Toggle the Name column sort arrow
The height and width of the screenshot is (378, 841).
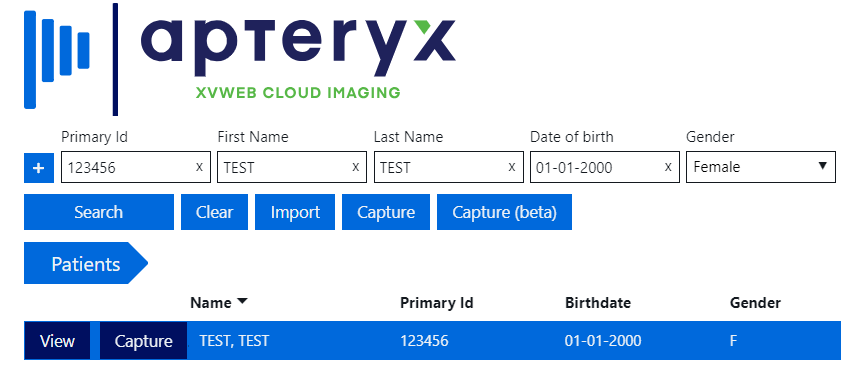[242, 301]
